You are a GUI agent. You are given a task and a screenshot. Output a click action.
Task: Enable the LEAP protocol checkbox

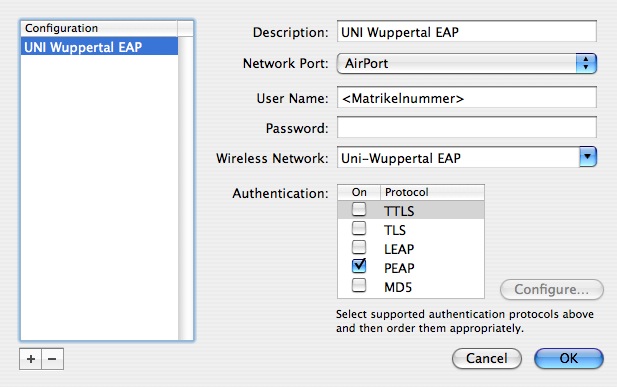[x=359, y=247]
